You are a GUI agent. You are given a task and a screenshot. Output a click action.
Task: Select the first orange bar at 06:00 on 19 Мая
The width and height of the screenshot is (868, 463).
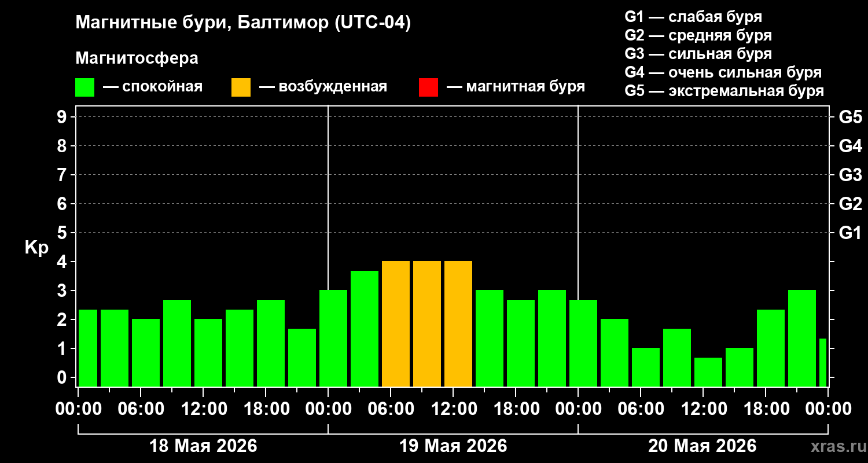click(x=396, y=324)
